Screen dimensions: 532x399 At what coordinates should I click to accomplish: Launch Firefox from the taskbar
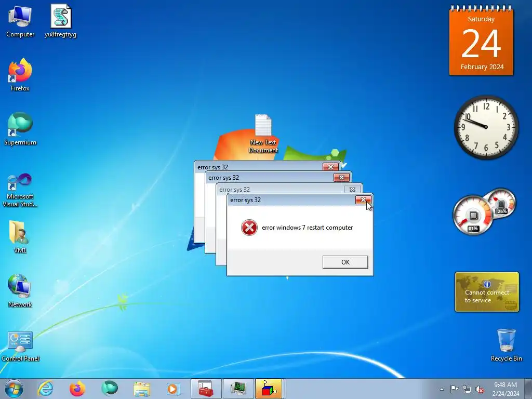coord(77,389)
